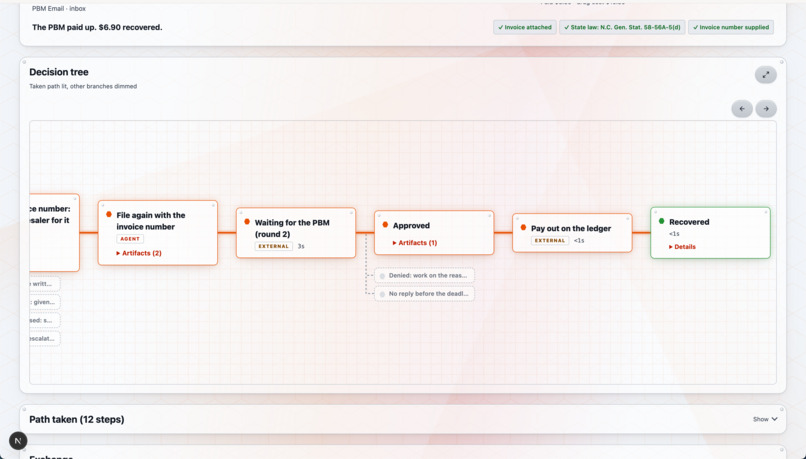Expand the decision tree to fullscreen
This screenshot has height=459, width=806.
765,75
